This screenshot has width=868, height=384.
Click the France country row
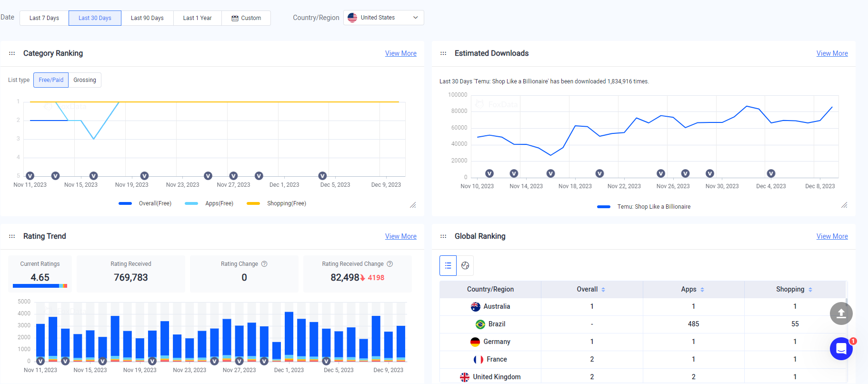pos(642,359)
